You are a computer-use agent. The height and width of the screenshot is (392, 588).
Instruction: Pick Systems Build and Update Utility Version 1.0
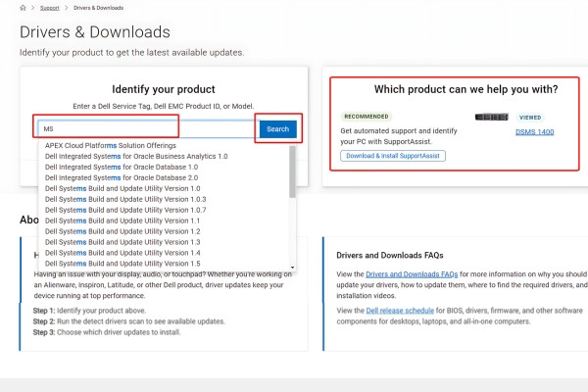[122, 189]
